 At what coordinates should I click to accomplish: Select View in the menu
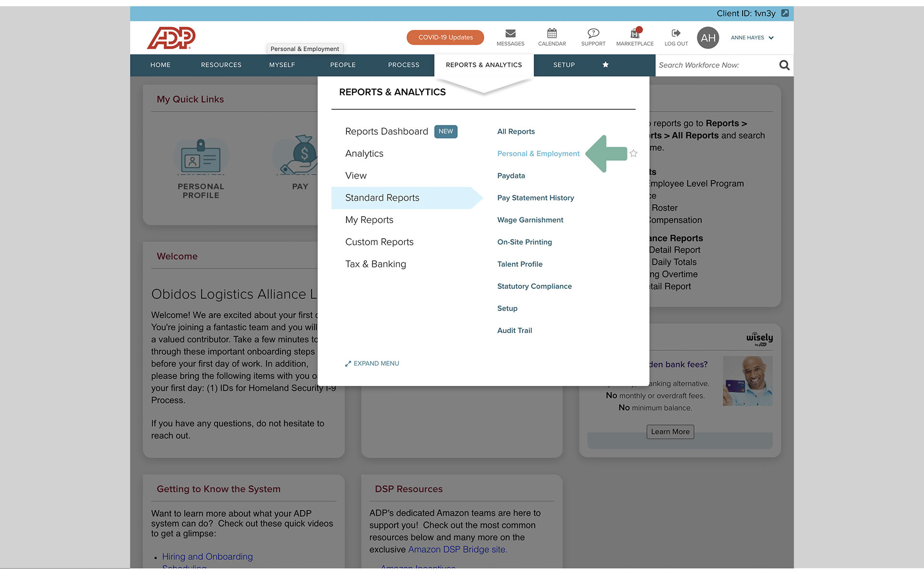point(356,176)
